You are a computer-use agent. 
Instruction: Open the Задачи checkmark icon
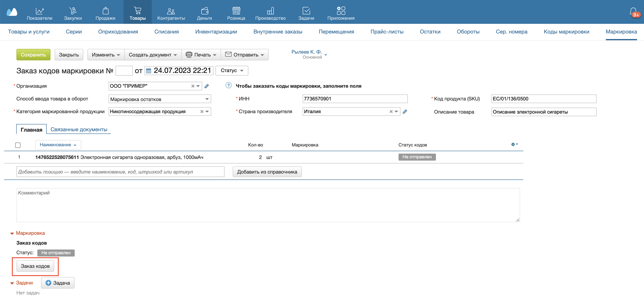[x=306, y=11]
